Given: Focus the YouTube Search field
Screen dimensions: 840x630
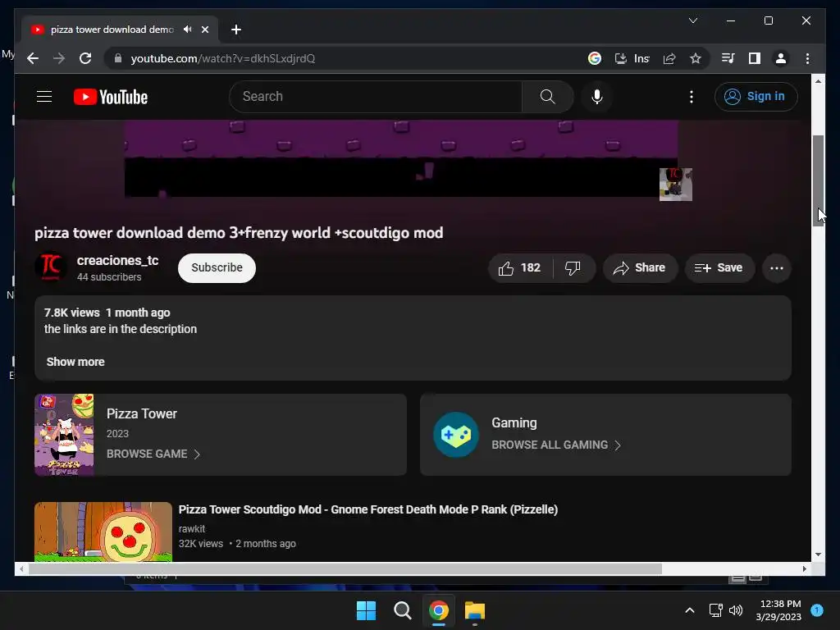Looking at the screenshot, I should point(375,97).
